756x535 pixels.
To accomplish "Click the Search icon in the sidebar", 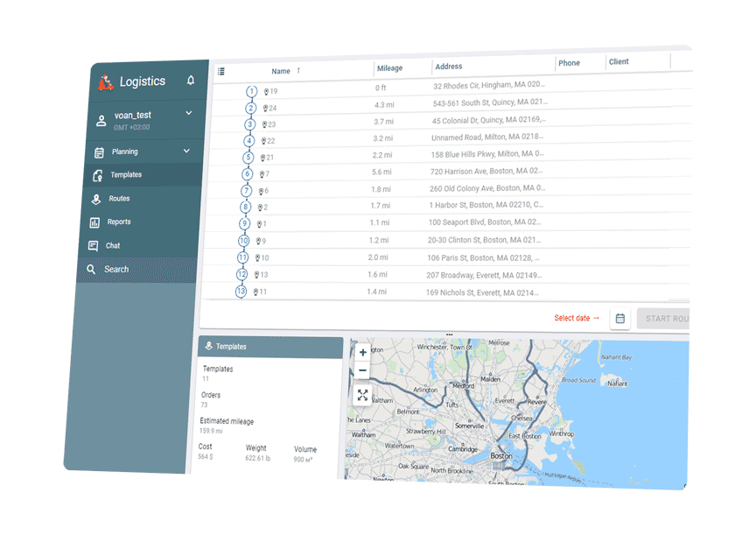I will point(94,270).
